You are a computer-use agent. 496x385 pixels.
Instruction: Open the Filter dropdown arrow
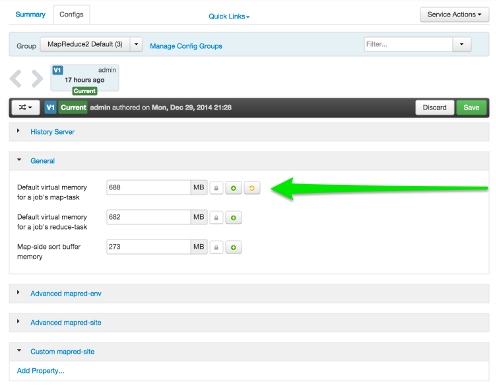(x=462, y=44)
